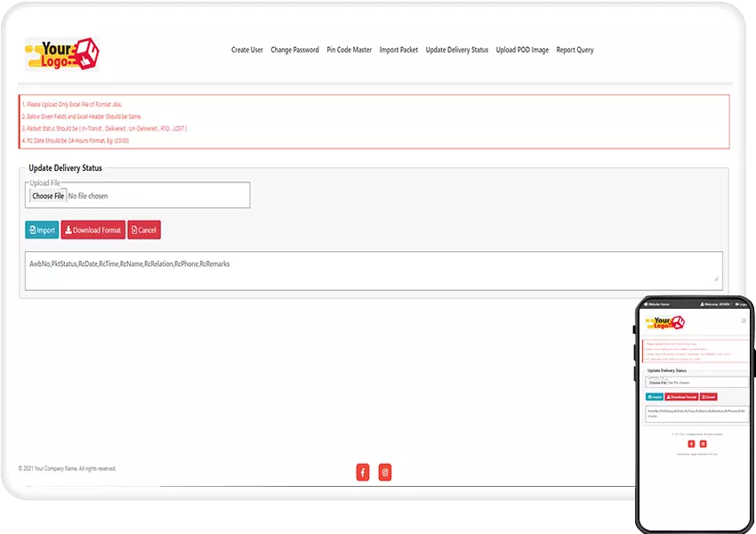The height and width of the screenshot is (534, 756).
Task: Click the Import button on the phone
Action: tap(655, 397)
